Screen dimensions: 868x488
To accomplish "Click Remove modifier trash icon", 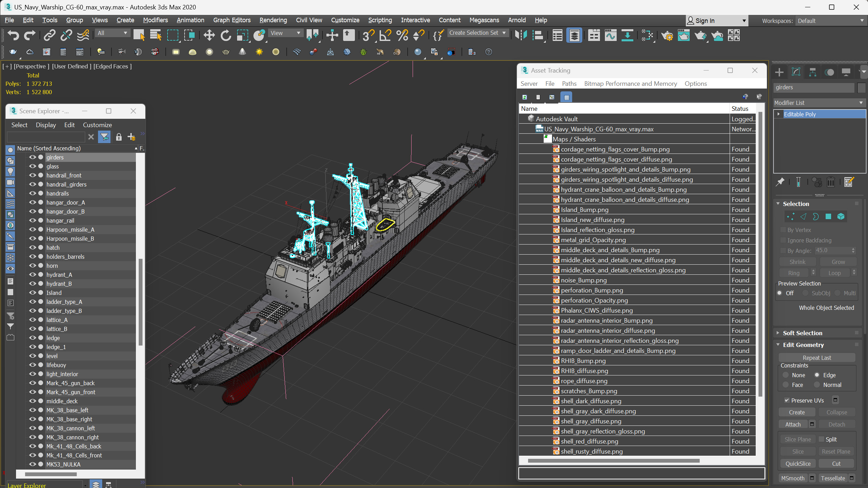I will click(831, 182).
